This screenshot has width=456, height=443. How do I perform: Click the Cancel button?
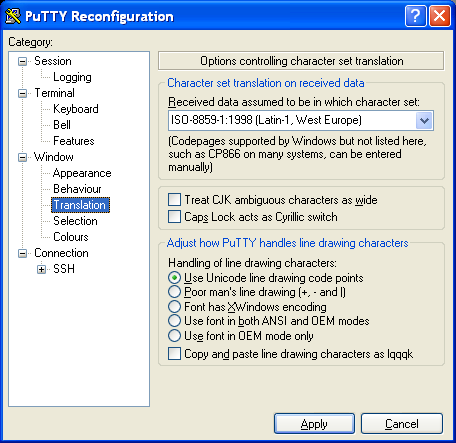402,424
